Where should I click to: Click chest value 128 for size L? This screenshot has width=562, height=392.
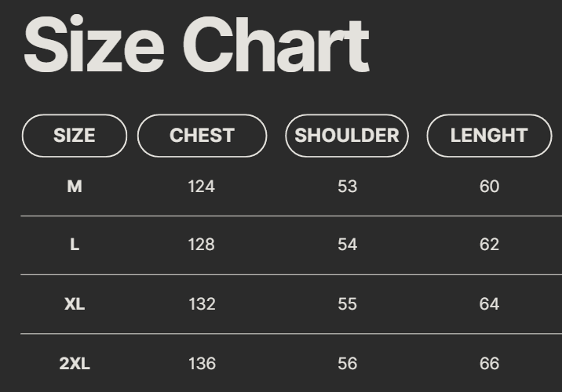202,245
